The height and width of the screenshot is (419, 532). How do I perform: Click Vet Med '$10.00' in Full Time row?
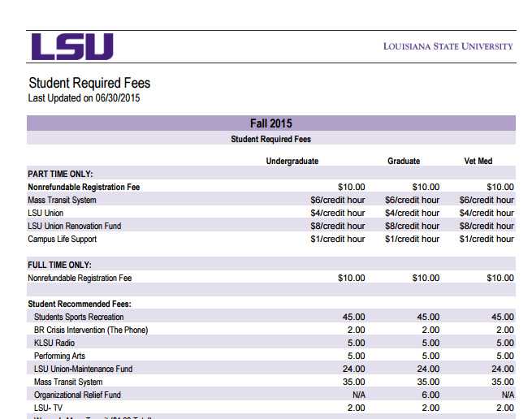pyautogui.click(x=500, y=279)
